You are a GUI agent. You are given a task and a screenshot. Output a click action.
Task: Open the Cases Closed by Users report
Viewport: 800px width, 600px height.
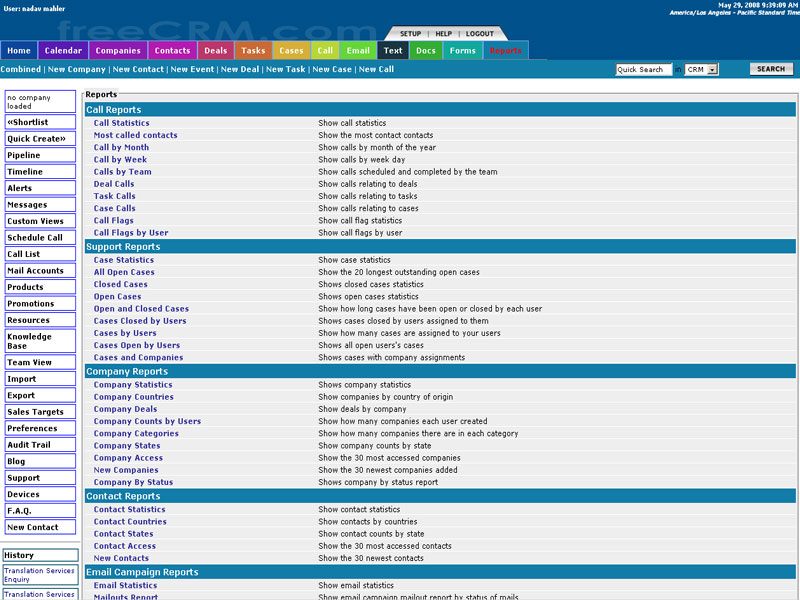coord(140,321)
